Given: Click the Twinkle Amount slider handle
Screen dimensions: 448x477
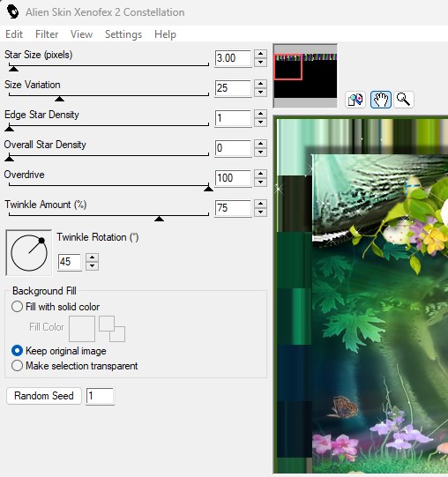Looking at the screenshot, I should click(x=159, y=219).
